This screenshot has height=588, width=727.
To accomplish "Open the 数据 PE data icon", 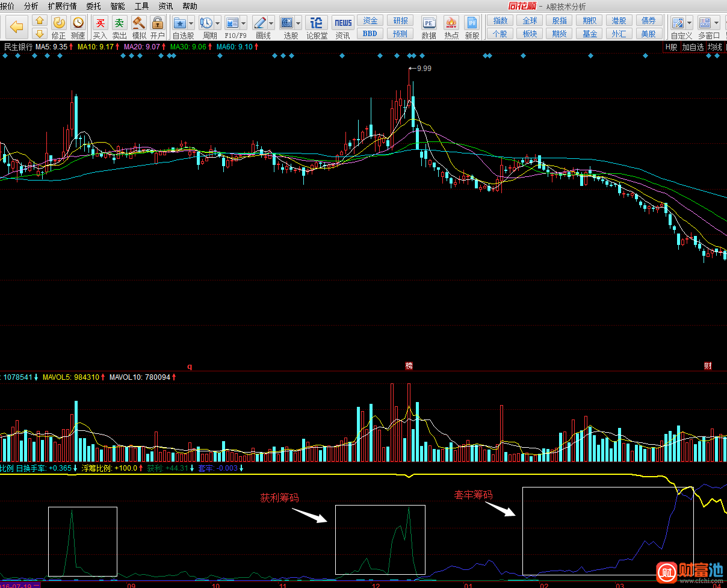I will tap(429, 27).
